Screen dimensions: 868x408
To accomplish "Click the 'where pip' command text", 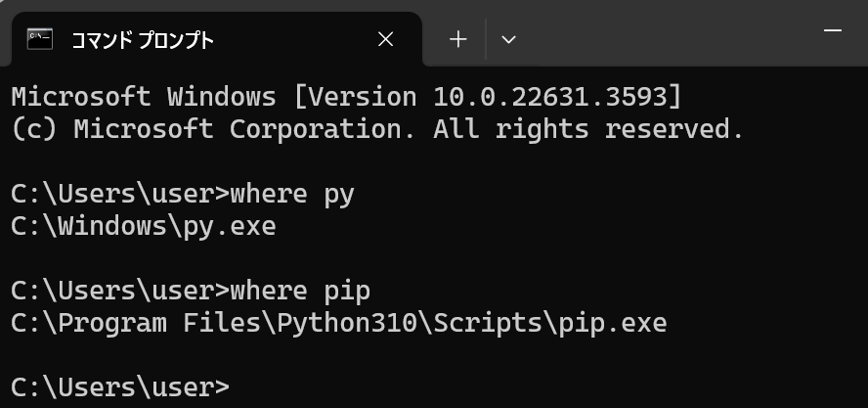I will [x=299, y=292].
